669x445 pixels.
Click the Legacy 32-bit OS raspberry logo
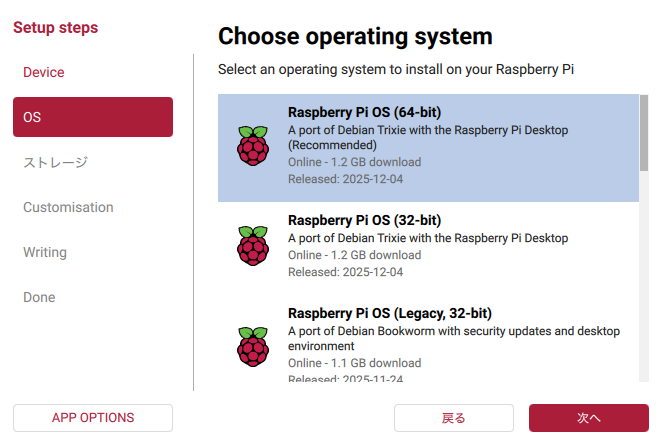253,346
